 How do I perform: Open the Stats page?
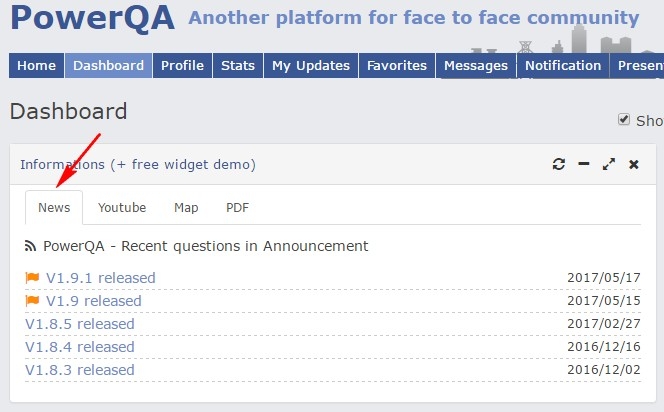click(x=238, y=65)
